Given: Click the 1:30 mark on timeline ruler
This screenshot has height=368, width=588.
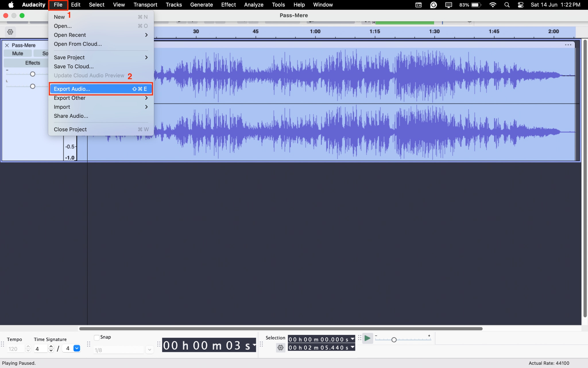Looking at the screenshot, I should click(x=434, y=31).
